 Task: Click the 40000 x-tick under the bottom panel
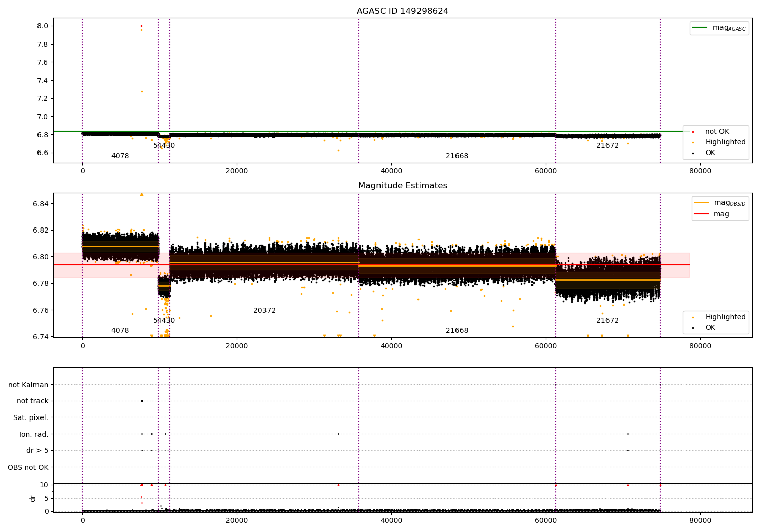coord(391,520)
